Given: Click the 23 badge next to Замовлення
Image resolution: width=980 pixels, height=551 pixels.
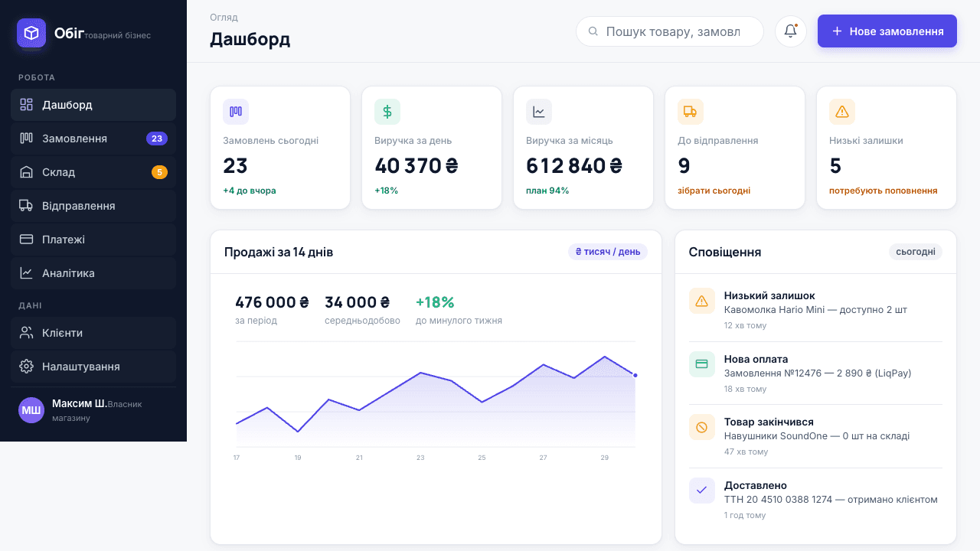Looking at the screenshot, I should [157, 139].
